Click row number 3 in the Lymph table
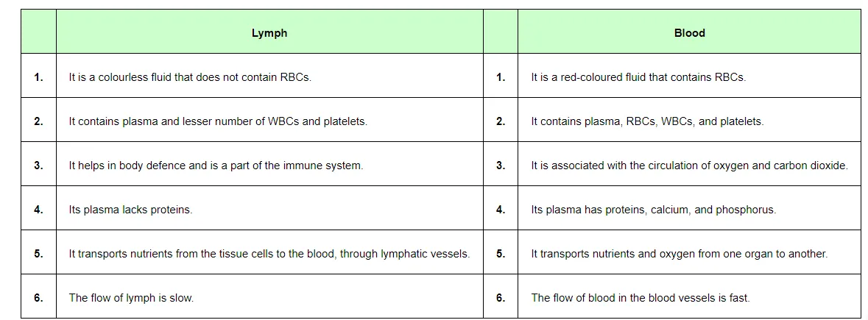Image resolution: width=868 pixels, height=320 pixels. [38, 166]
